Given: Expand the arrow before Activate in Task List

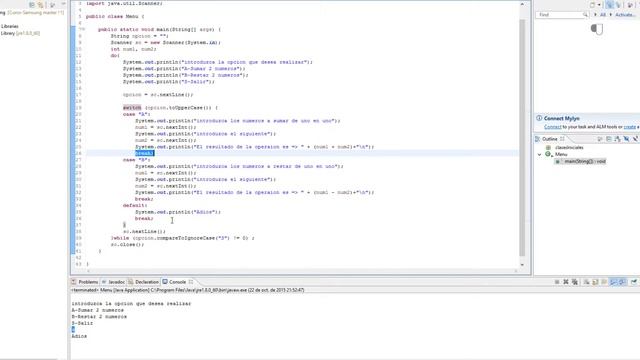Looking at the screenshot, I should tap(611, 15).
